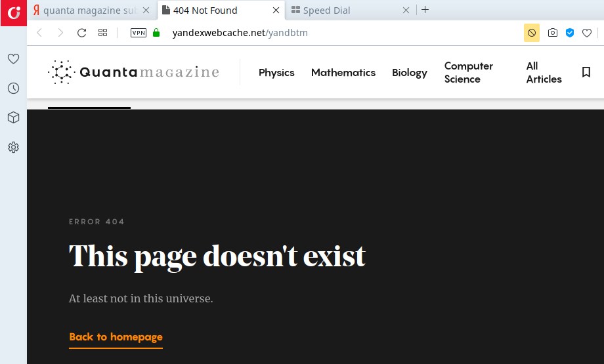Reload the current page

coord(81,33)
